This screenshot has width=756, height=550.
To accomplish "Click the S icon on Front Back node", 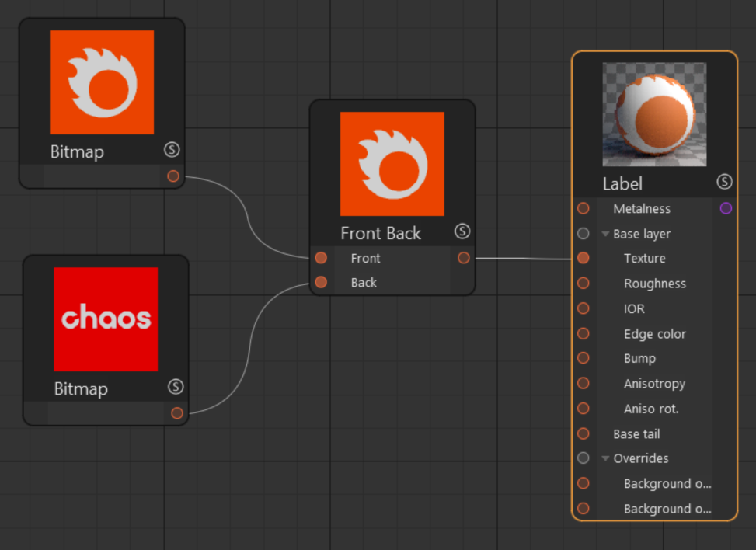I will (462, 231).
